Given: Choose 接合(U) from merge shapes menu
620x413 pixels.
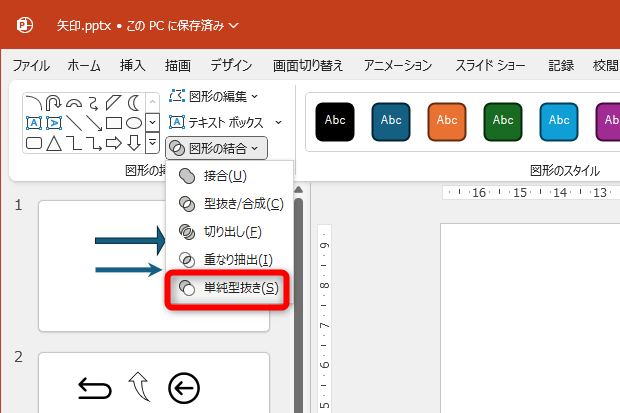Looking at the screenshot, I should pos(229,176).
